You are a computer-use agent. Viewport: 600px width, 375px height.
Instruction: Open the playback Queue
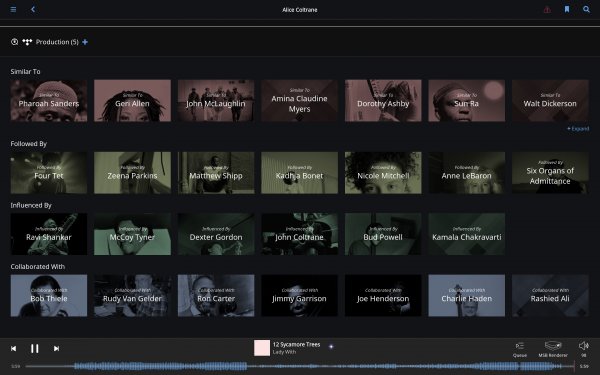coord(520,349)
